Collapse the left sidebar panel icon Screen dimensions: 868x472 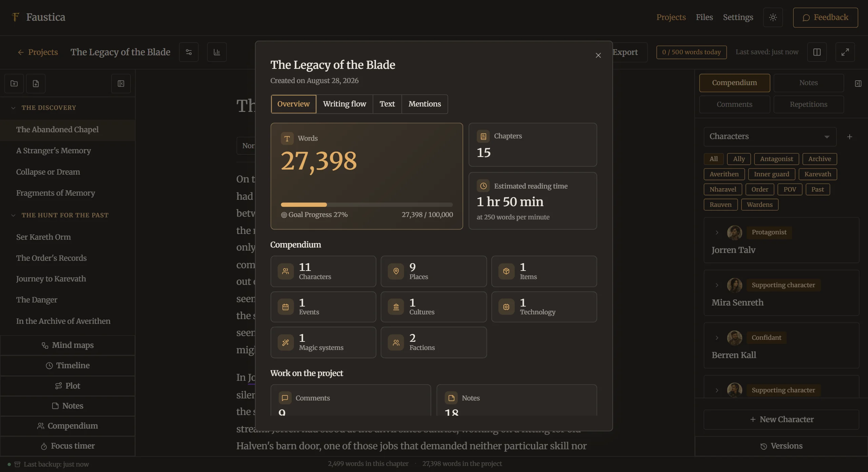click(x=121, y=83)
